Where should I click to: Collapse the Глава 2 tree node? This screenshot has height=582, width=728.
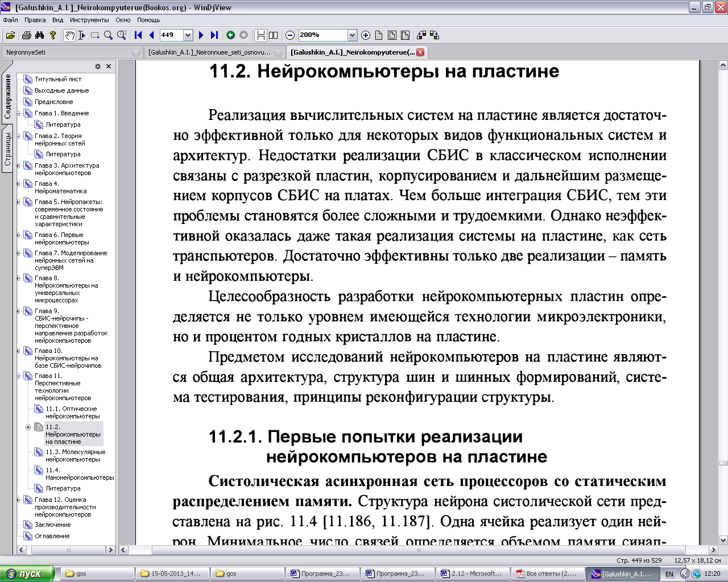18,136
